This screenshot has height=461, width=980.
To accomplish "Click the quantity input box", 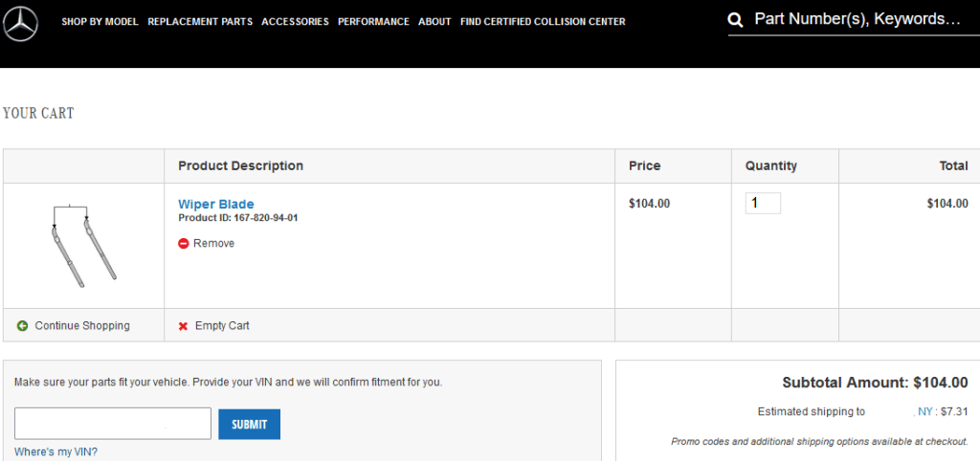I will click(763, 203).
